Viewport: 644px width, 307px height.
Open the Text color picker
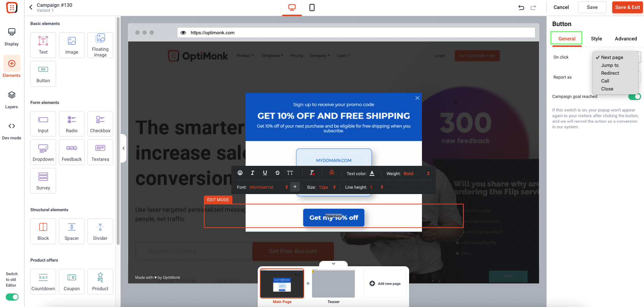click(x=372, y=173)
